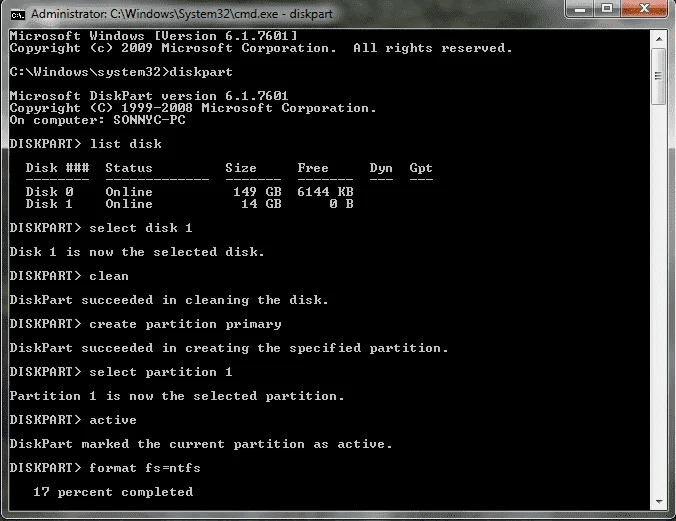Minimize the diskpart command window
This screenshot has width=676, height=521.
tap(580, 9)
